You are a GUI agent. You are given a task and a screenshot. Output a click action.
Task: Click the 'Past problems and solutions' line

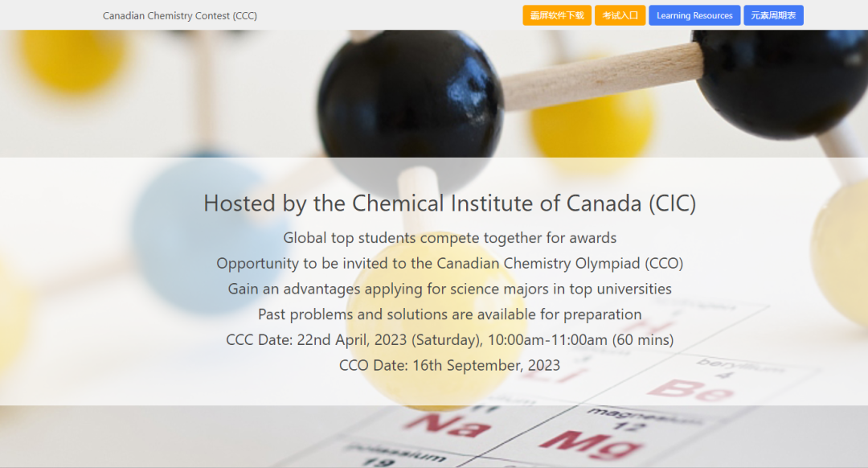pyautogui.click(x=449, y=314)
